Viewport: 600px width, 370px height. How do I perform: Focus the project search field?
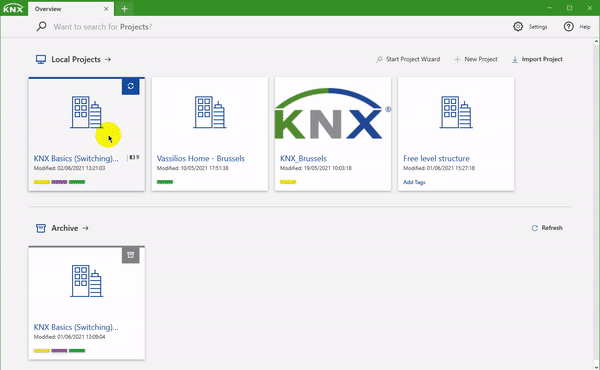103,27
